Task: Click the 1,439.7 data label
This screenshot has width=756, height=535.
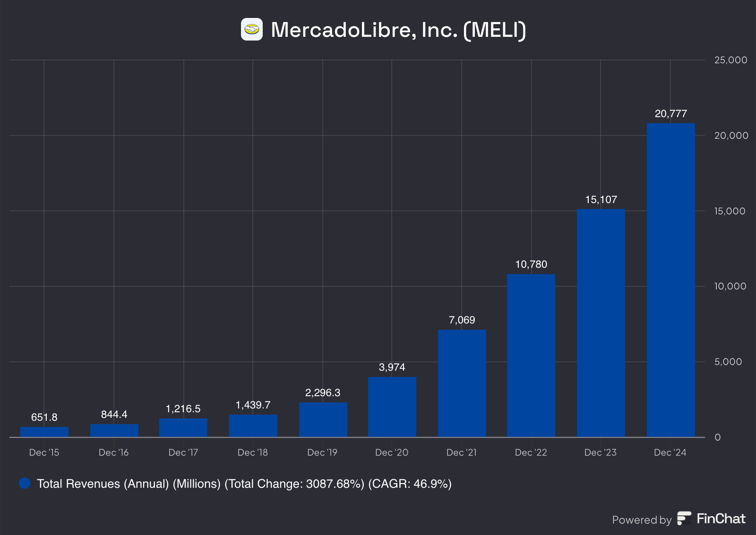Action: tap(253, 405)
